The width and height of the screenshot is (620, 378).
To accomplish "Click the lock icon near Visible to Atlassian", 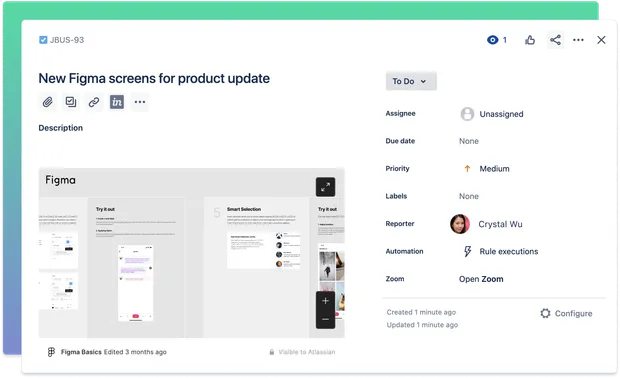I will click(272, 352).
